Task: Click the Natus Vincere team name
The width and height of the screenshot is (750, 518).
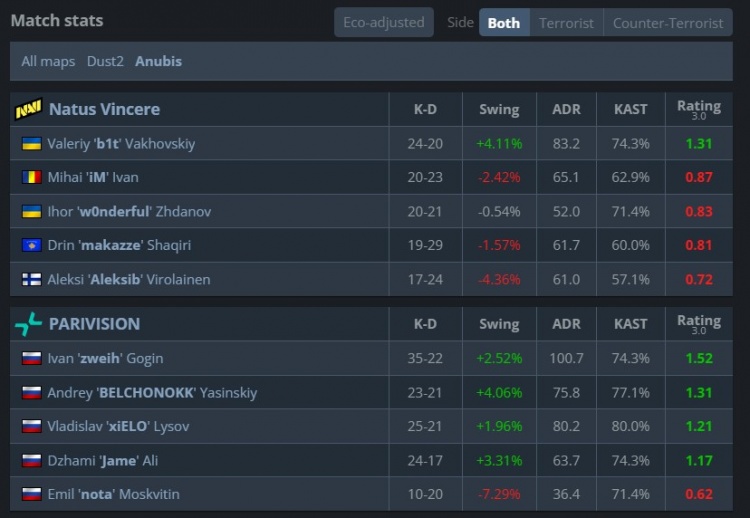Action: click(x=104, y=109)
